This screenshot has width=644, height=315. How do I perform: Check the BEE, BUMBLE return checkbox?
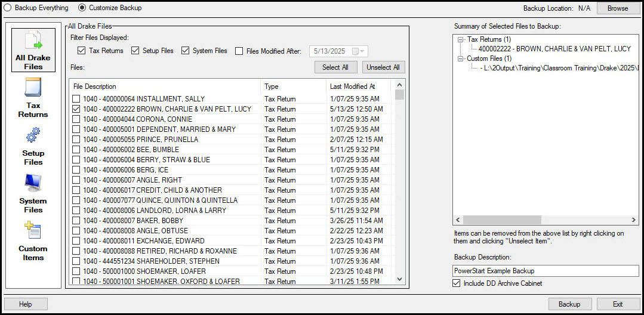pos(76,150)
